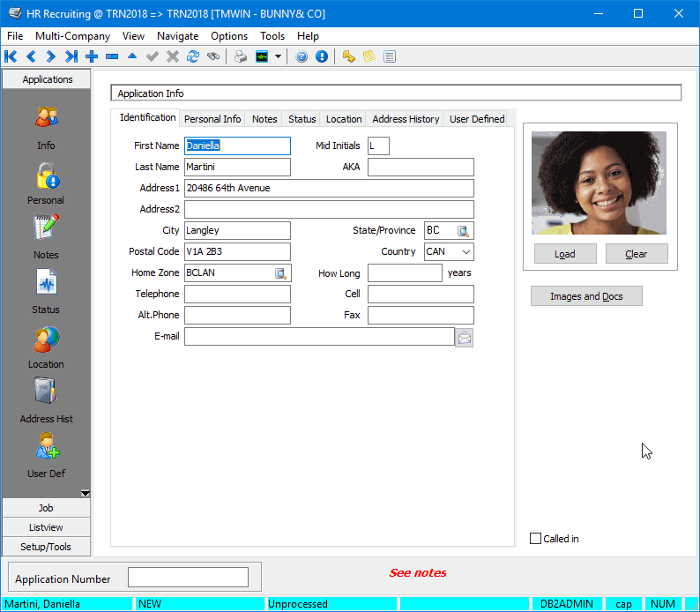The image size is (700, 612).
Task: Open the Multi-Company menu
Action: [72, 36]
